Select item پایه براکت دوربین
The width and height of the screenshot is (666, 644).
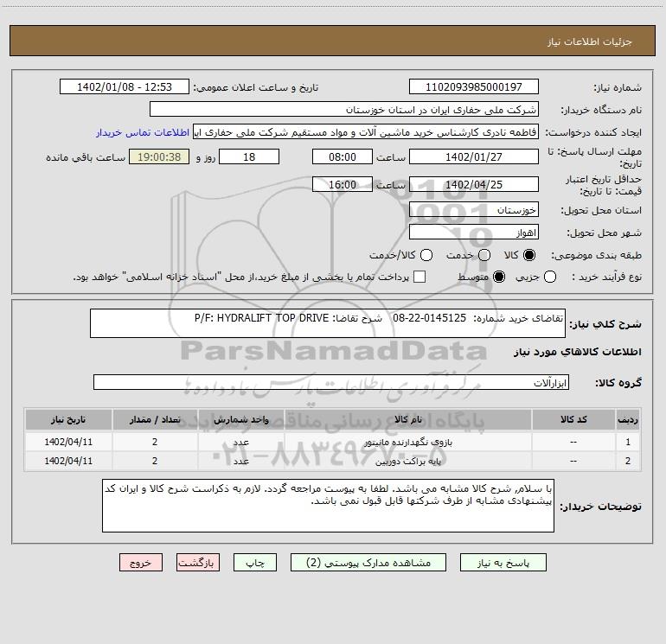[407, 461]
